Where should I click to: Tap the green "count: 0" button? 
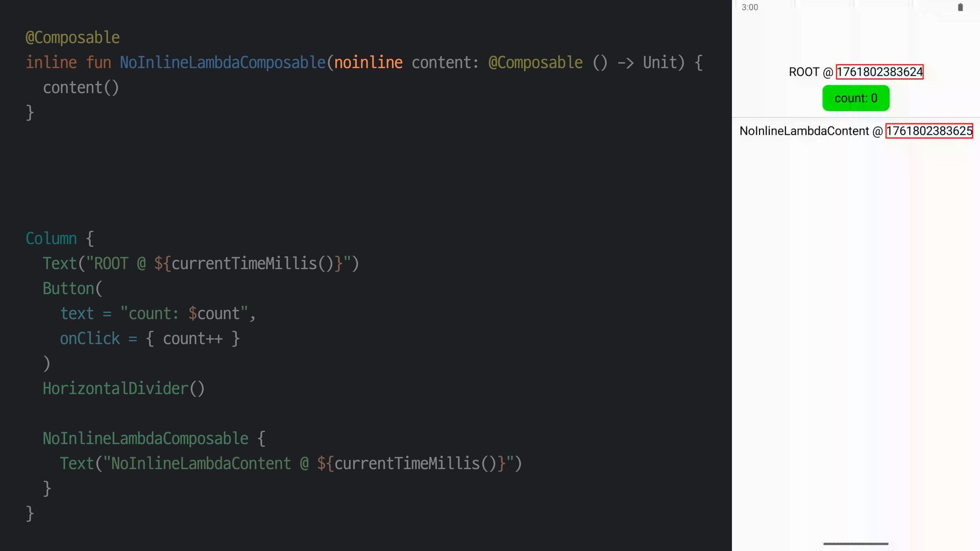pyautogui.click(x=855, y=98)
